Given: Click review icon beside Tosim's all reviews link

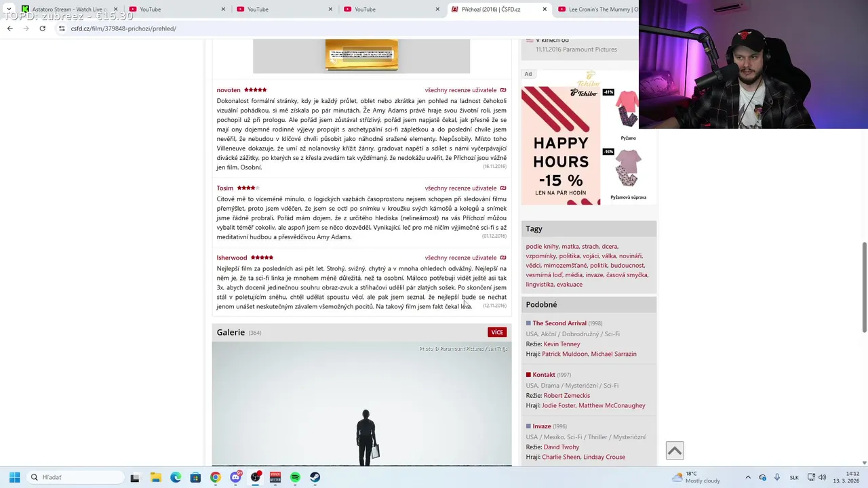Looking at the screenshot, I should pos(503,188).
